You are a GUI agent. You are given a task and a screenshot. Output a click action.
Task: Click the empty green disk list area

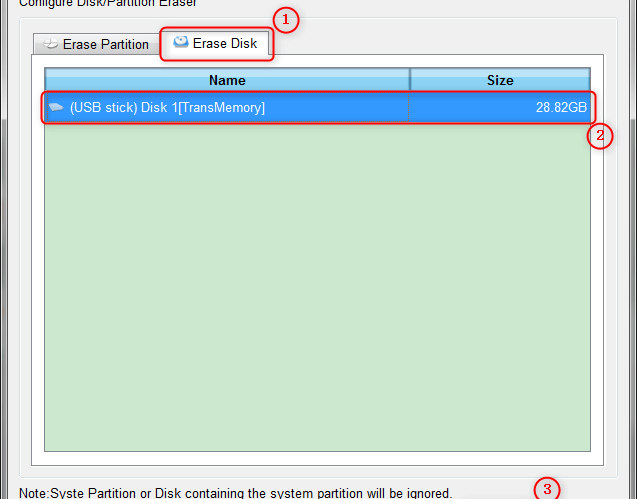(x=317, y=286)
